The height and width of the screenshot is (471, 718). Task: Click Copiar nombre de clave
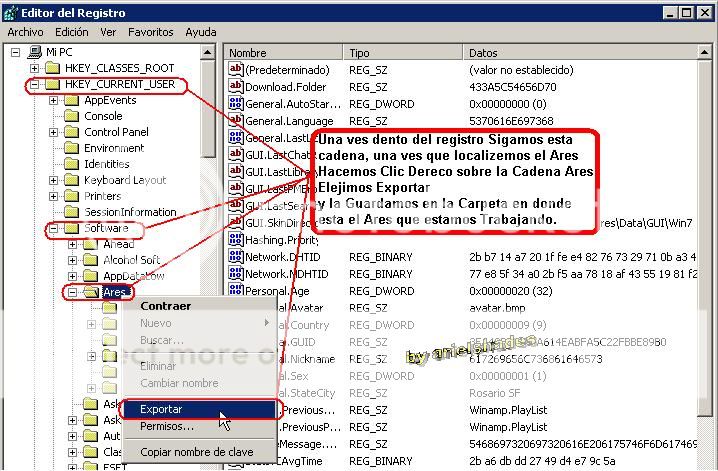[196, 452]
